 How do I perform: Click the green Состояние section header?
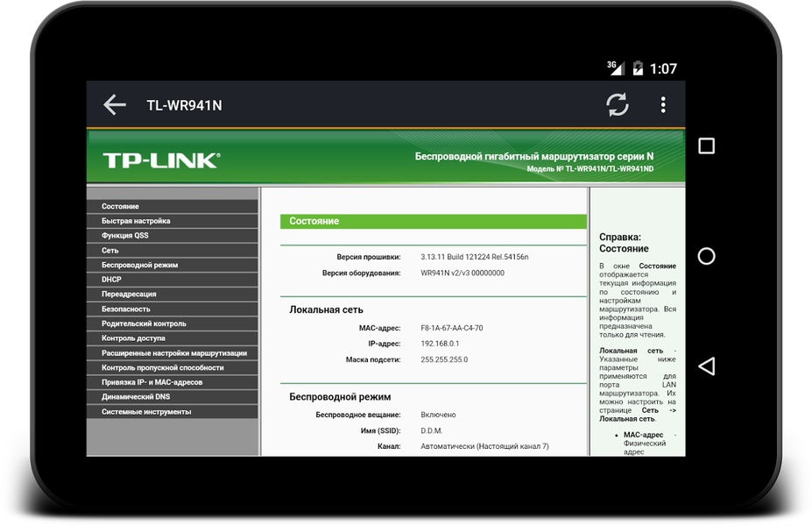[x=434, y=221]
